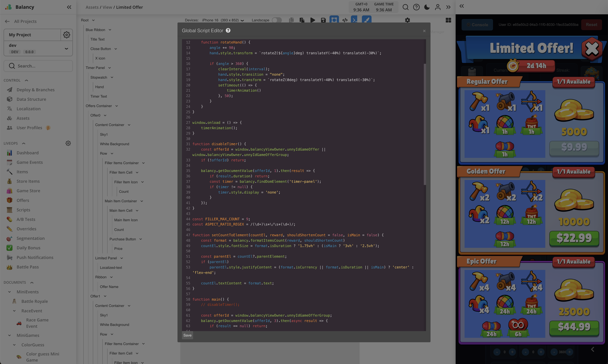Open Data Structure in sidebar

tap(31, 99)
